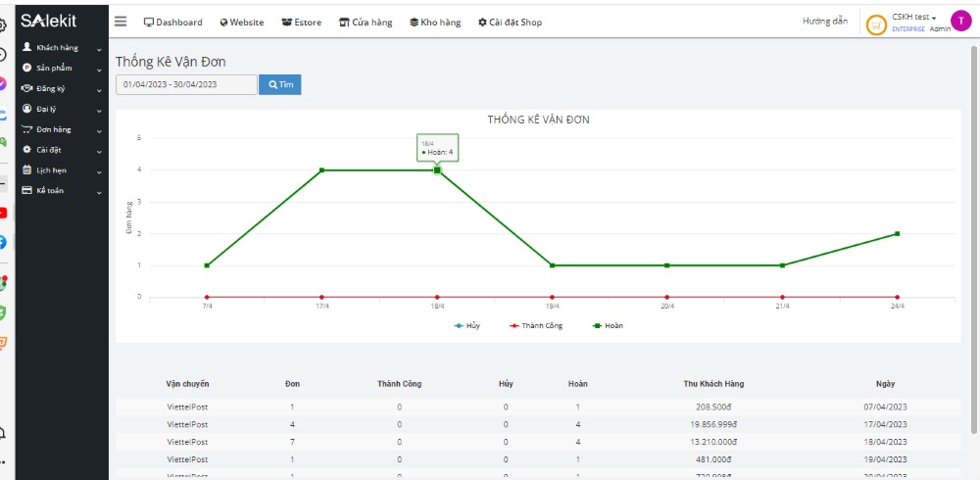Click the Messenger icon in left strip
The image size is (980, 480).
[x=3, y=83]
